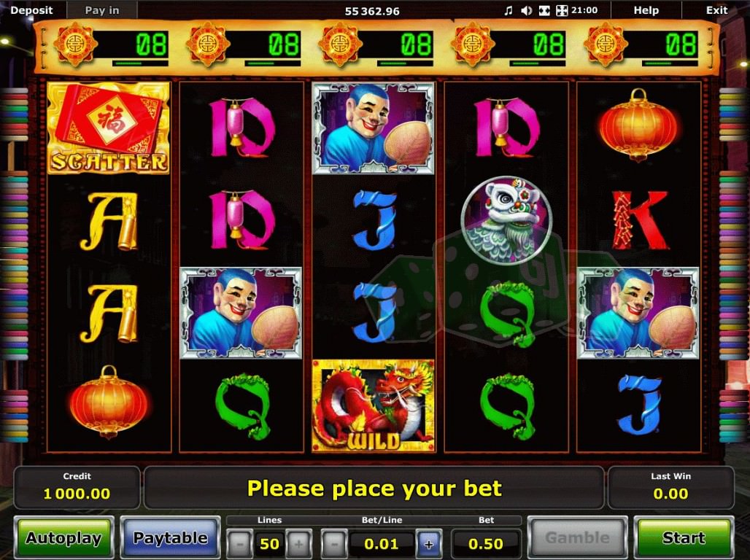Viewport: 750px width, 560px height.
Task: Open the Deposit tab
Action: 31,10
